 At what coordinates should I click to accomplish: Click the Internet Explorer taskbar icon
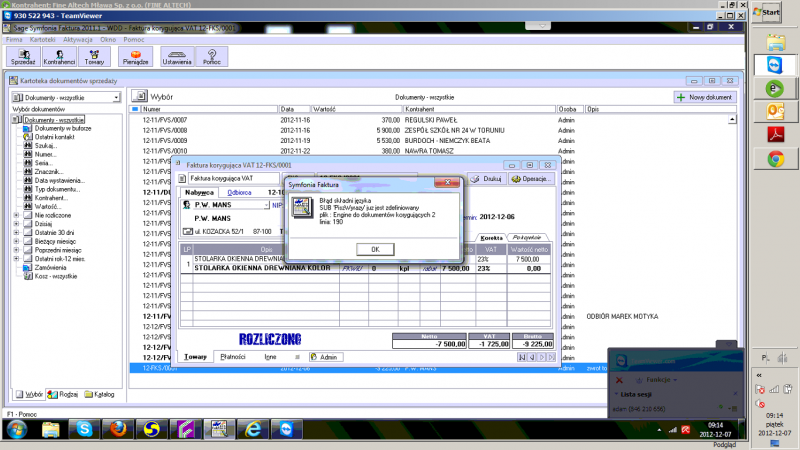(x=253, y=429)
